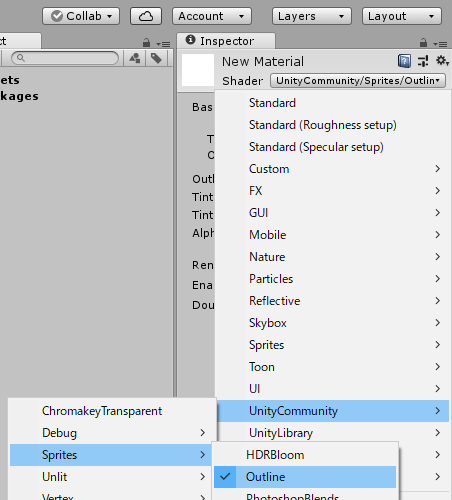This screenshot has height=500, width=452.
Task: Open the UnityLibrary shader submenu
Action: point(332,433)
